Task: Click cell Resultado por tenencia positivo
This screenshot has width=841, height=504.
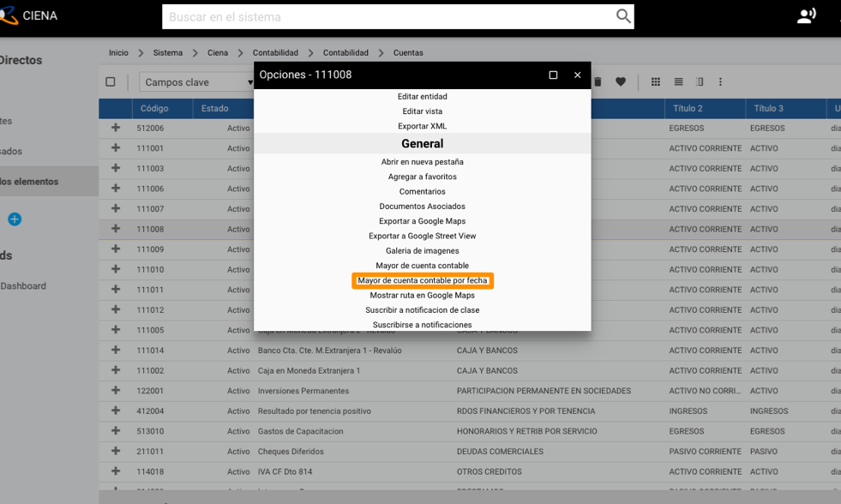Action: coord(315,411)
